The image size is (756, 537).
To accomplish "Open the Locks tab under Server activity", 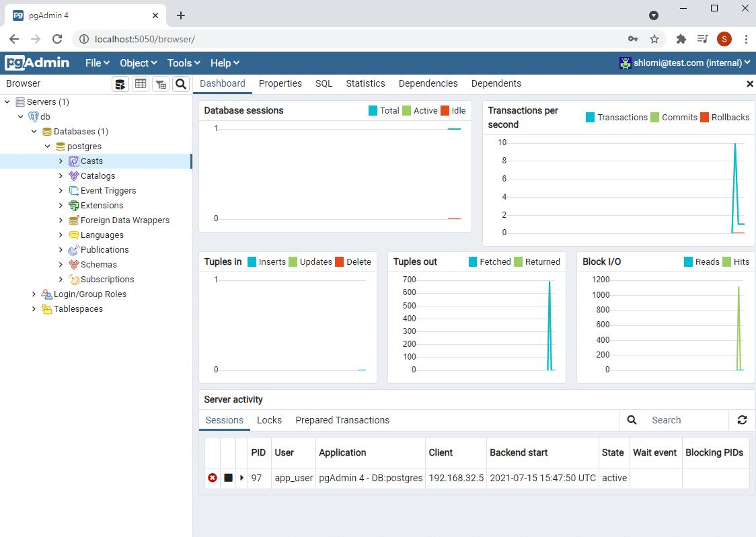I will pos(269,419).
